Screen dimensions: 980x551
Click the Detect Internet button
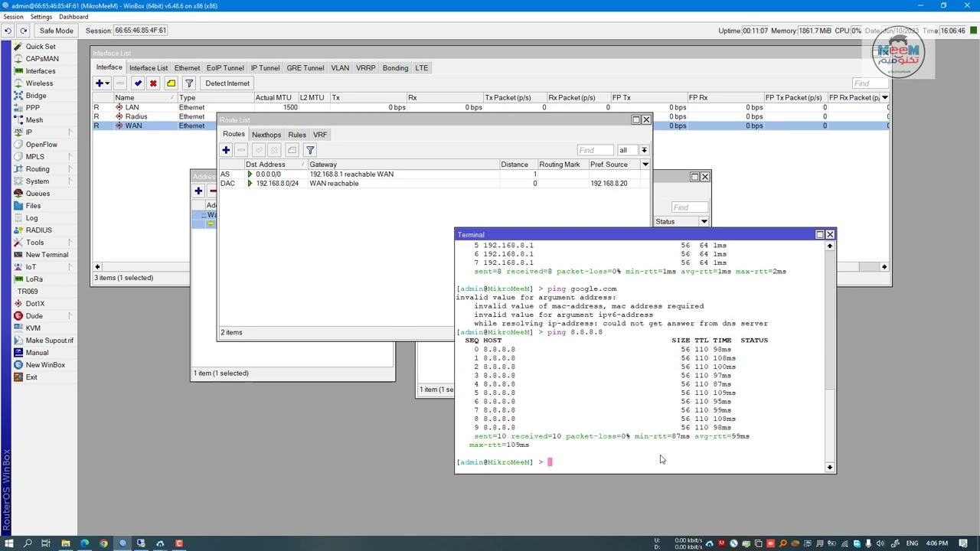tap(227, 83)
